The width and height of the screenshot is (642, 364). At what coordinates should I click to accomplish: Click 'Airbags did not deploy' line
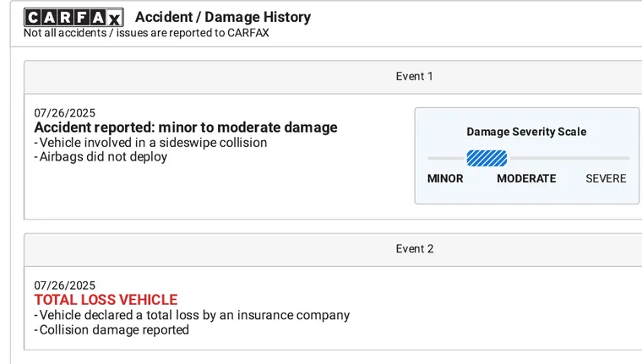(x=101, y=157)
